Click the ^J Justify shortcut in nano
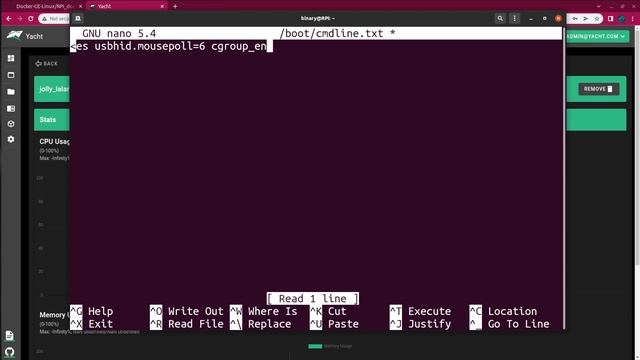The height and width of the screenshot is (360, 640). pos(420,324)
